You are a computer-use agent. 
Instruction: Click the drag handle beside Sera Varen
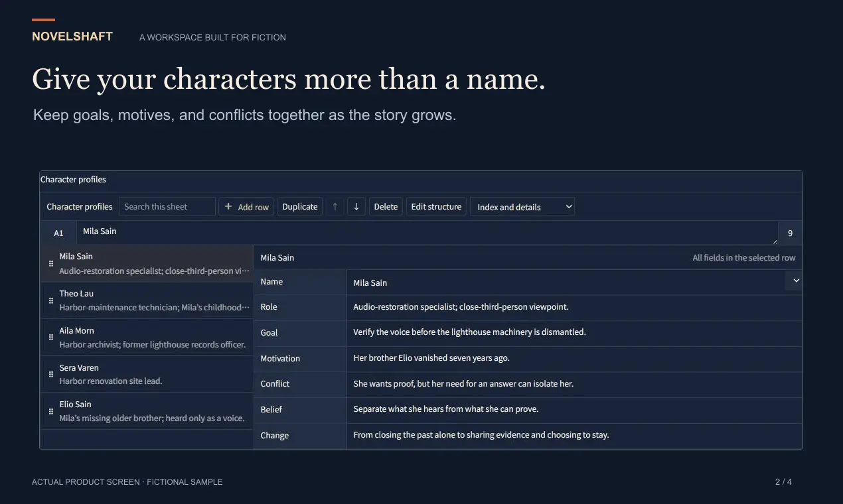(x=51, y=375)
